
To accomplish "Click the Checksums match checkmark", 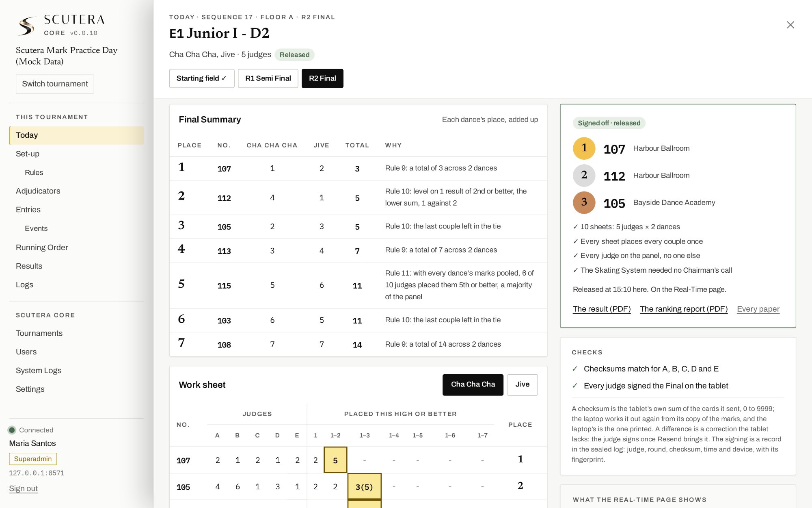I will [575, 369].
